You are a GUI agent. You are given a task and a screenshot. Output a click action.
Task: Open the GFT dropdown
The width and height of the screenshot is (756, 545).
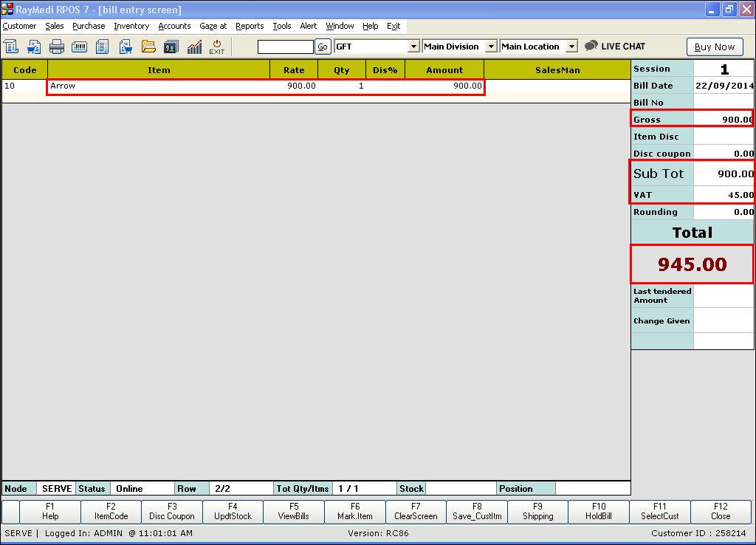[413, 47]
